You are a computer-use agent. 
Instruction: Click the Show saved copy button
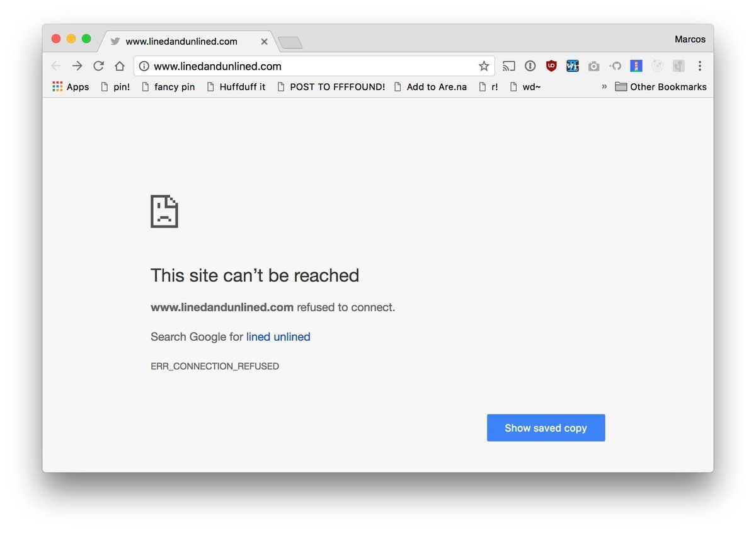(546, 428)
